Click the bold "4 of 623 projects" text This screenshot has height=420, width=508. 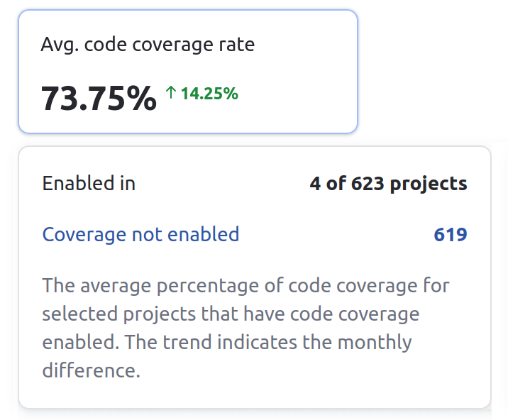click(388, 184)
